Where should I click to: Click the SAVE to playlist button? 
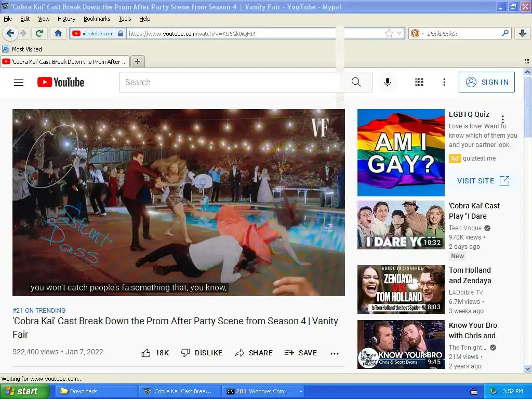pyautogui.click(x=301, y=353)
